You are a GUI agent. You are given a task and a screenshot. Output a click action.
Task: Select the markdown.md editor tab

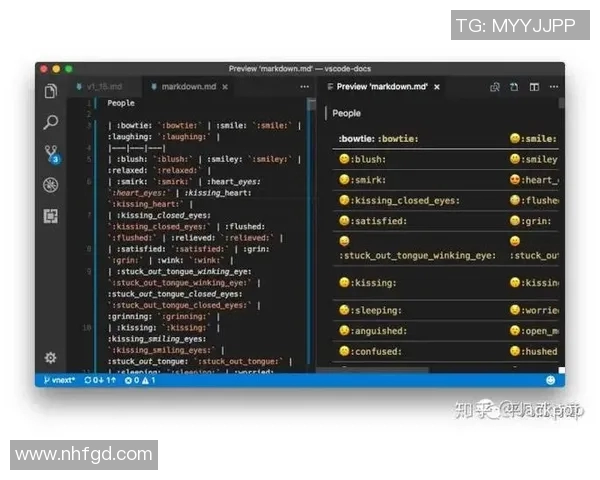pyautogui.click(x=187, y=87)
